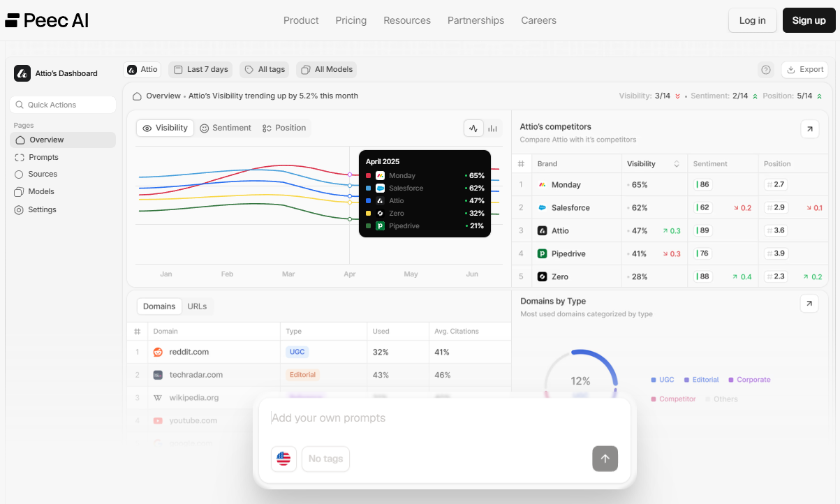The image size is (840, 504).
Task: Click the Peec AI logo
Action: 47,20
